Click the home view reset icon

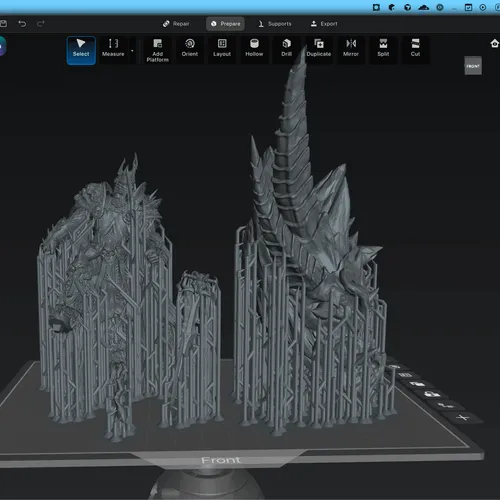point(495,43)
